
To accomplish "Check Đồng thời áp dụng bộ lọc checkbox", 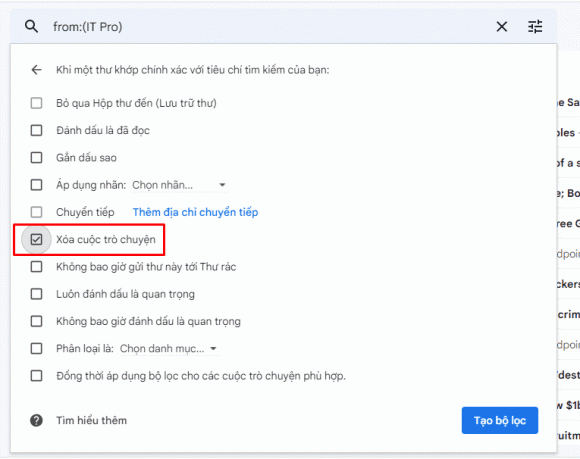I will [36, 376].
